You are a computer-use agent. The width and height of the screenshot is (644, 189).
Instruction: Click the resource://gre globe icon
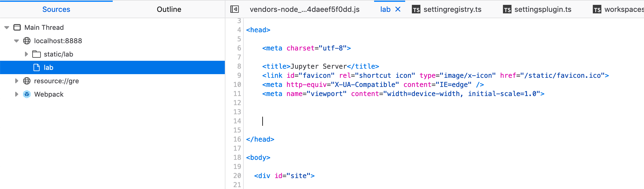(27, 81)
